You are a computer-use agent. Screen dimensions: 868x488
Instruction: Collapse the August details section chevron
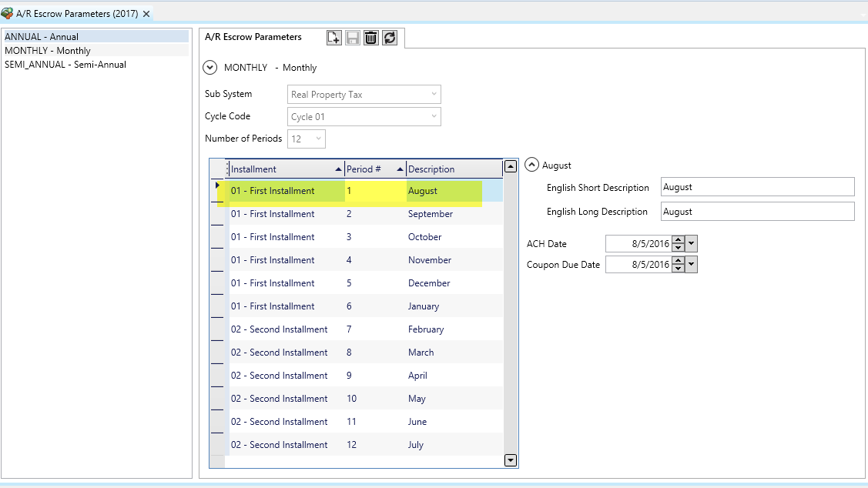tap(532, 165)
